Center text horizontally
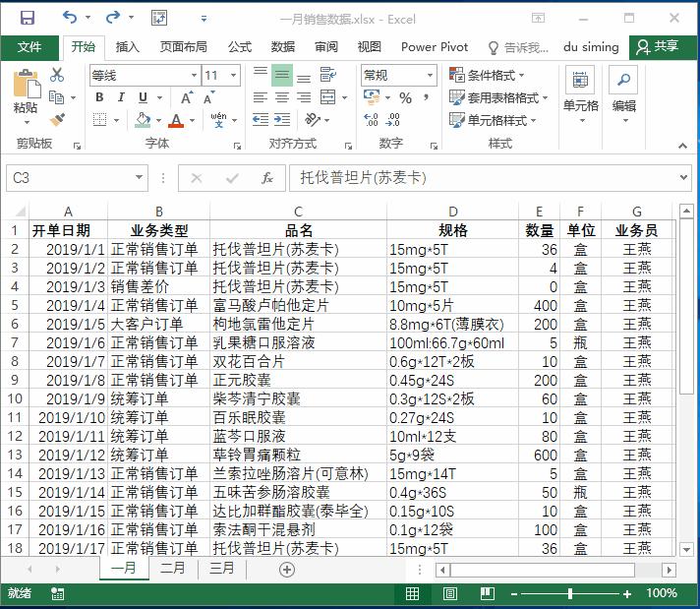 [x=282, y=97]
